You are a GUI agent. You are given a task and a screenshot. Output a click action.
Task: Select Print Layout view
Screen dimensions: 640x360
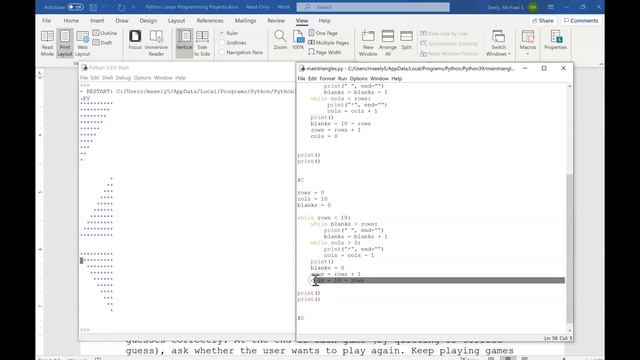click(64, 43)
